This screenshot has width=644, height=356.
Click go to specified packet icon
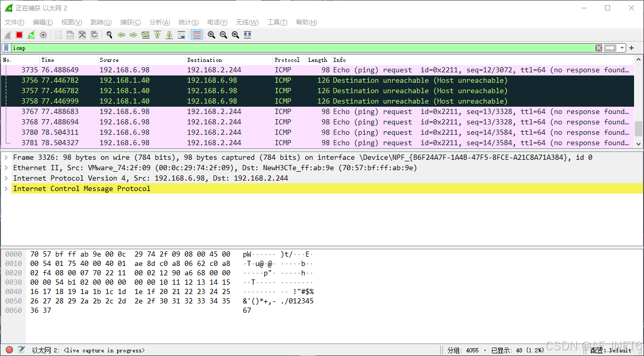point(145,35)
